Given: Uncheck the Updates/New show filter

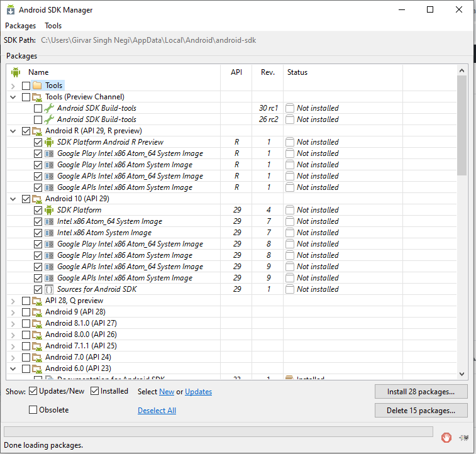Looking at the screenshot, I should pos(33,391).
